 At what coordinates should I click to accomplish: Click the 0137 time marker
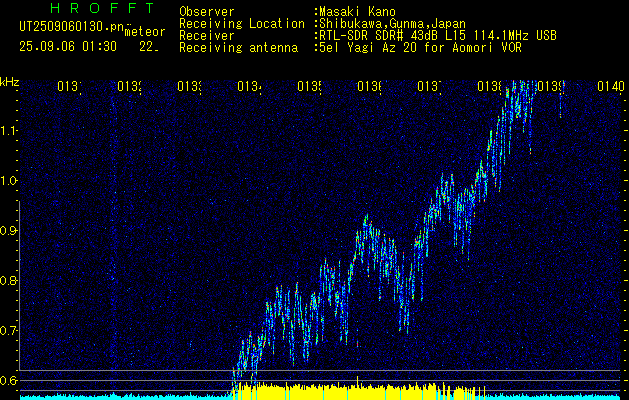point(429,86)
